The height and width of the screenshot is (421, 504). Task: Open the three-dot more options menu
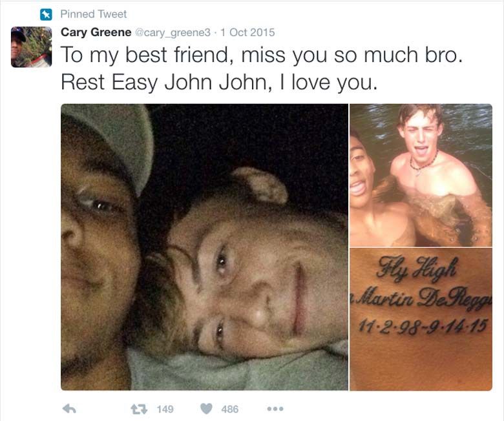pos(275,409)
